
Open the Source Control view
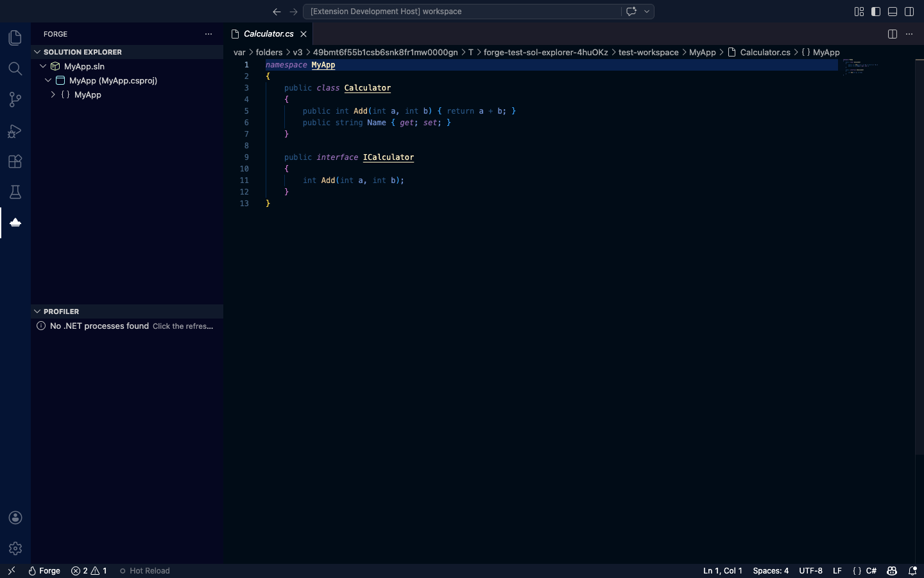15,100
